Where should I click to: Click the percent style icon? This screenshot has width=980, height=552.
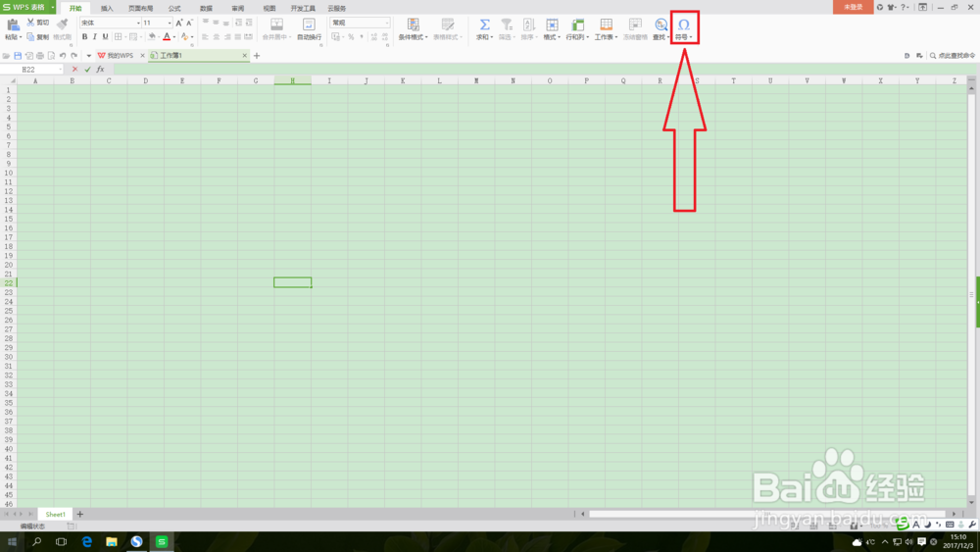pos(351,37)
